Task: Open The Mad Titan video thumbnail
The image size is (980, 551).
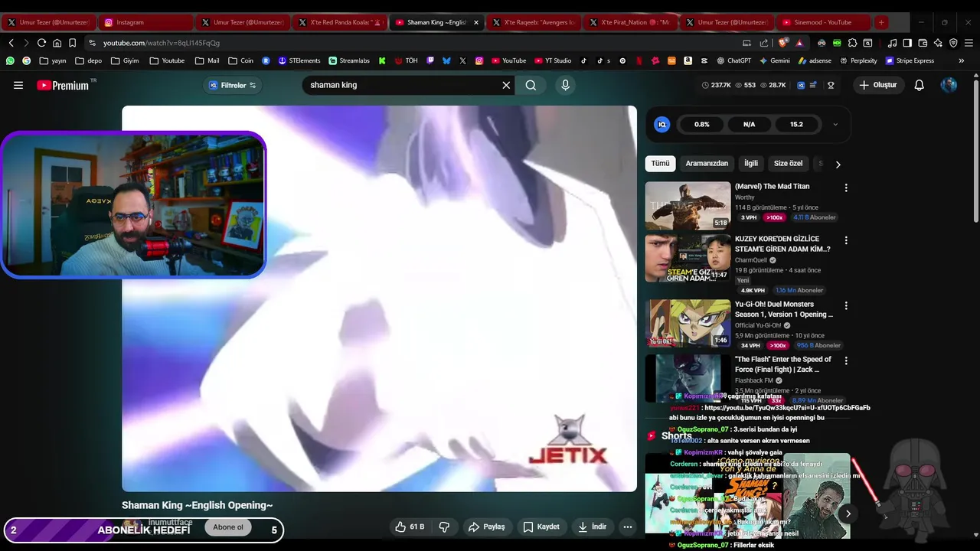Action: coord(688,205)
